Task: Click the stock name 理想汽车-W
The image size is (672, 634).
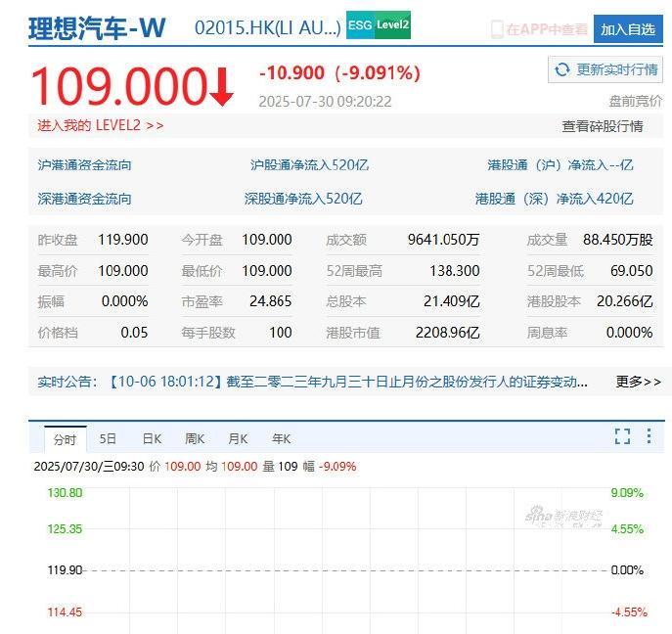Action: (x=97, y=28)
